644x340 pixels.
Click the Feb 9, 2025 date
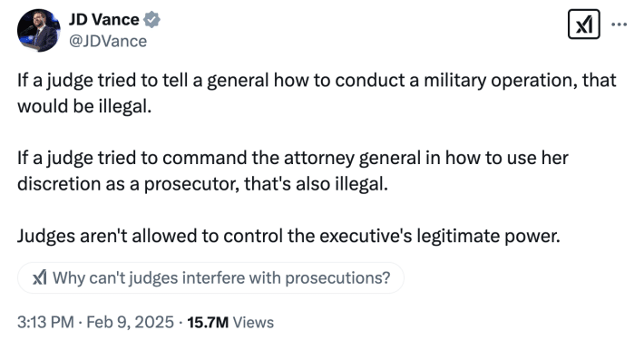point(131,323)
